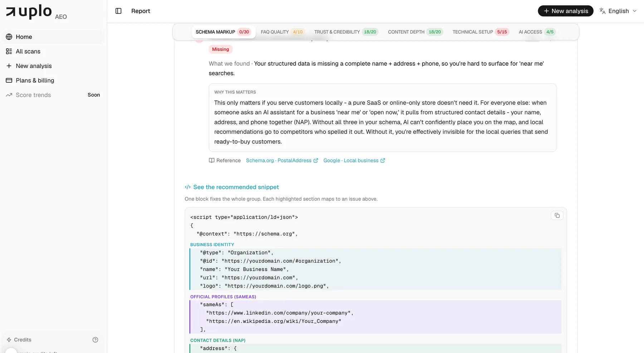This screenshot has height=353, width=644.
Task: Click the 18/20 Content Depth score badge
Action: click(435, 32)
